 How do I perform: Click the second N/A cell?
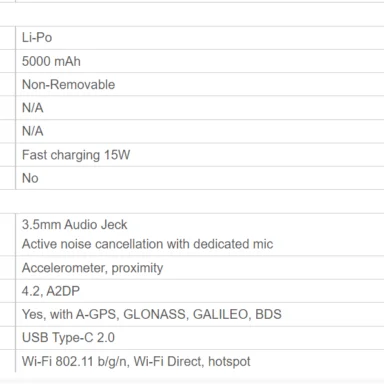[200, 131]
